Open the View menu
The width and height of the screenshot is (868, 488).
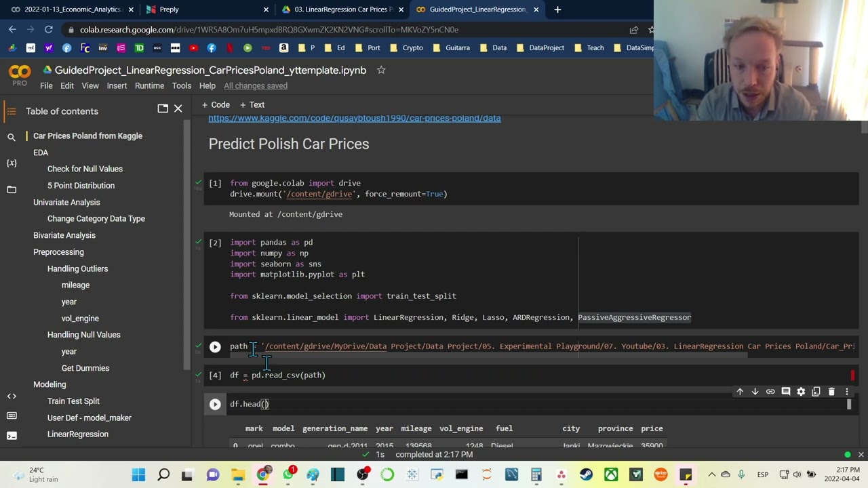[90, 86]
